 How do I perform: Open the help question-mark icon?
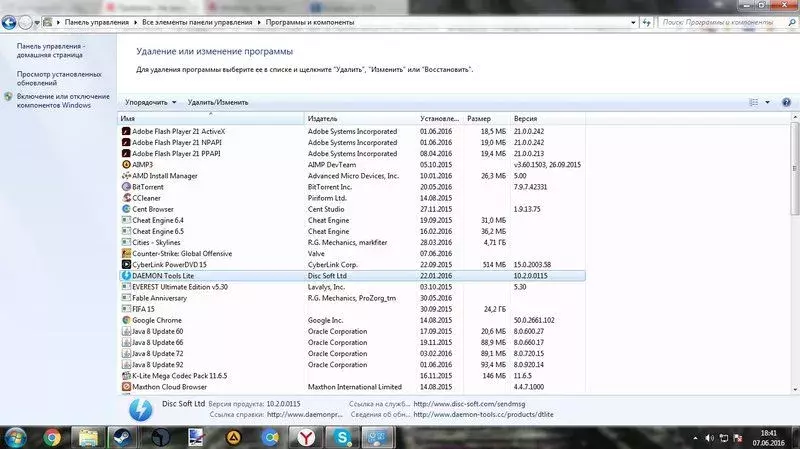pyautogui.click(x=786, y=103)
